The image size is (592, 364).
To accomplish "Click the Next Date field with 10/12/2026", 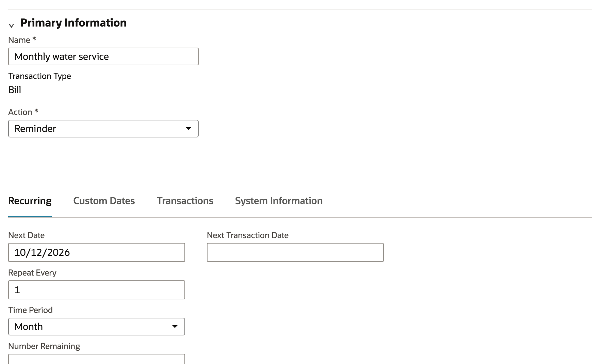I will (97, 252).
